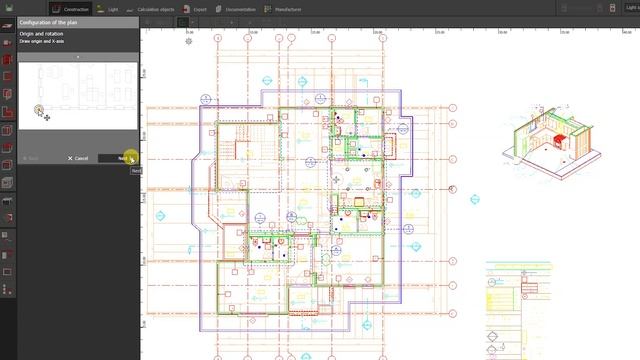Open the small arrow beside the view icon
The height and width of the screenshot is (360, 640).
[193, 22]
